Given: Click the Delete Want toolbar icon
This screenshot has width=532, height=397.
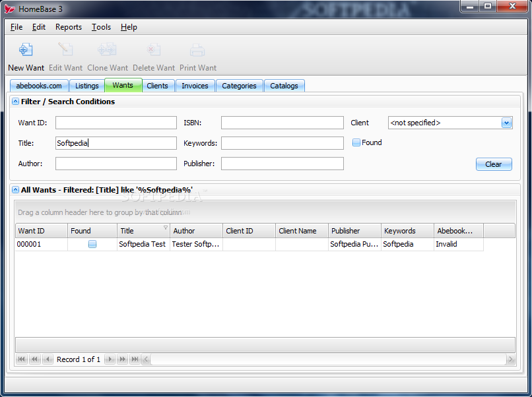Looking at the screenshot, I should click(x=154, y=50).
